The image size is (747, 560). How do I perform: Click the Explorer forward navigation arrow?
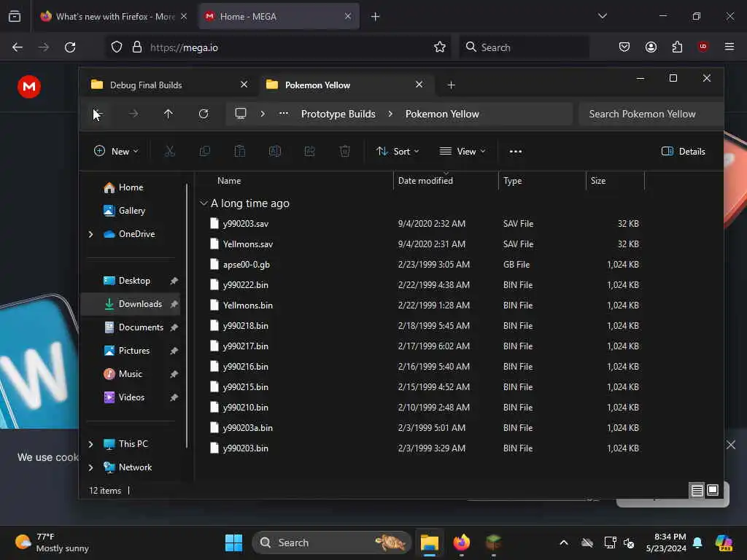(133, 114)
